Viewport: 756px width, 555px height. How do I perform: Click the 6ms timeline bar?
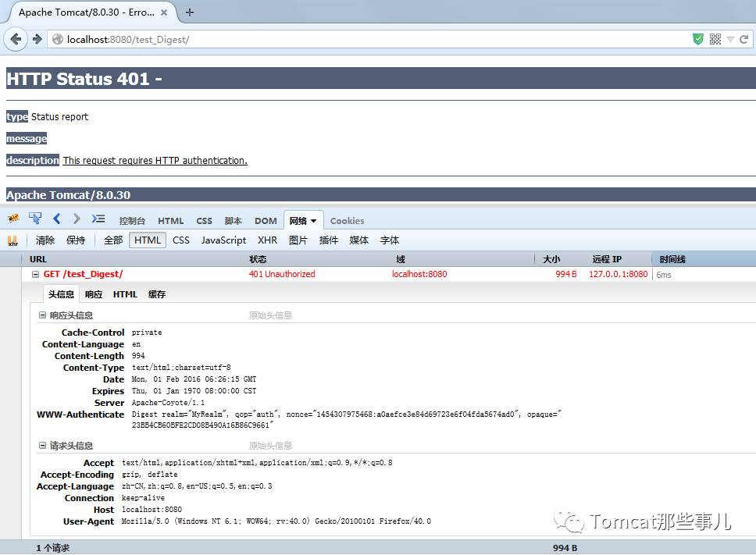(x=663, y=275)
